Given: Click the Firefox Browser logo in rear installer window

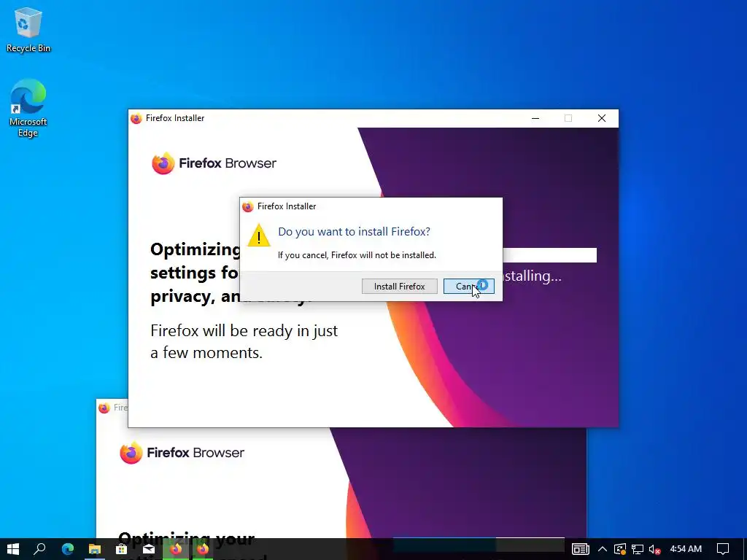Looking at the screenshot, I should pos(182,452).
